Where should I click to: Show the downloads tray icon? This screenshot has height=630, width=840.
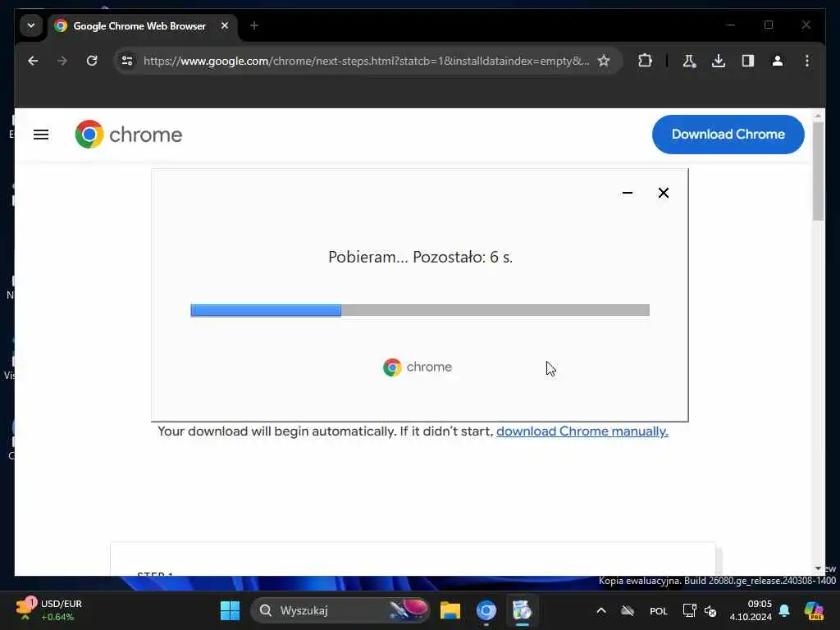pos(719,61)
